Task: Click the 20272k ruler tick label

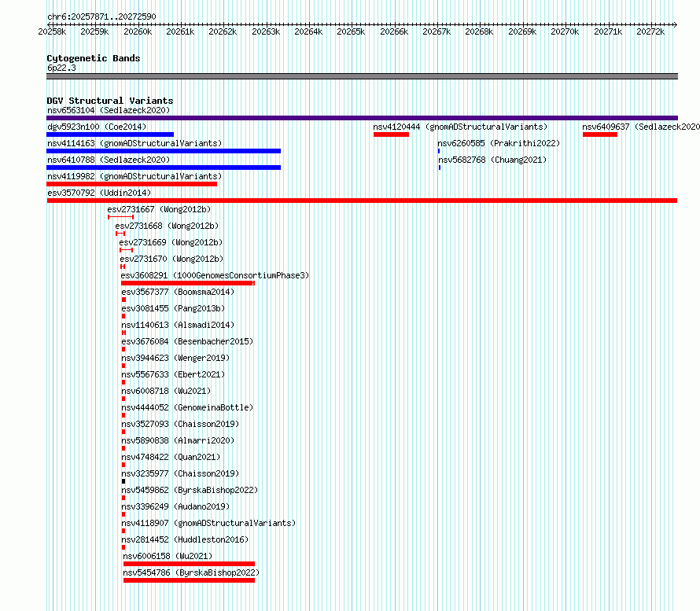Action: [650, 31]
